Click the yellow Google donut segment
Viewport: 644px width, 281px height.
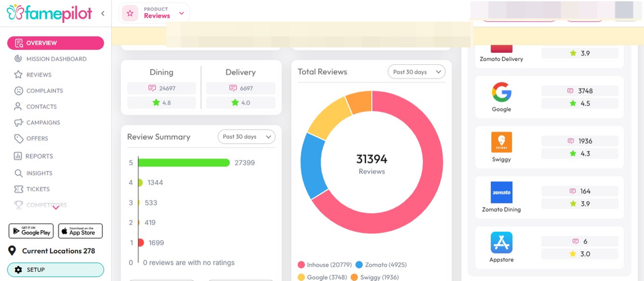pos(330,117)
